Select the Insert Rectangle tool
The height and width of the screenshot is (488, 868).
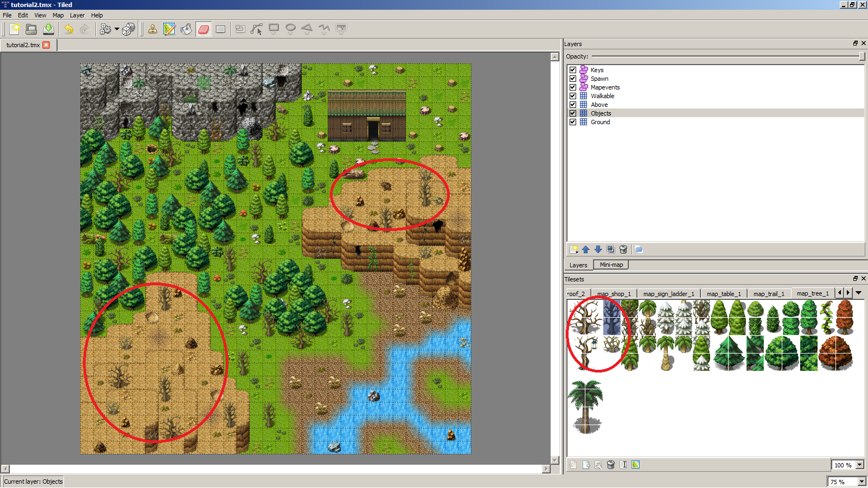click(274, 29)
